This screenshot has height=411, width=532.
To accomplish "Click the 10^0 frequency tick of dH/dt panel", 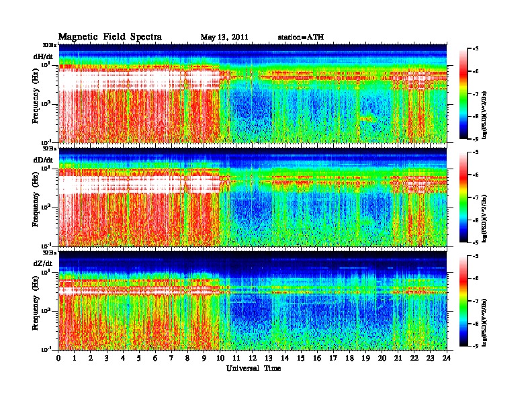I will [x=46, y=104].
